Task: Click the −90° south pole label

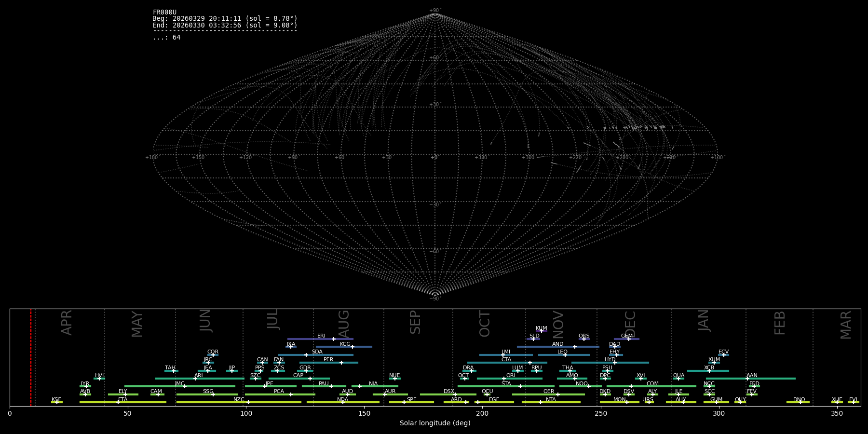Action: (x=435, y=299)
